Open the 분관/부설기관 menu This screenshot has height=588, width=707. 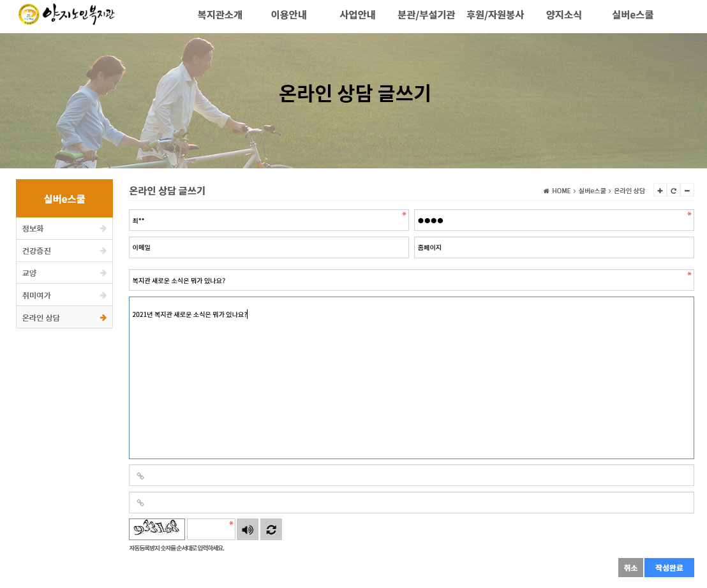click(426, 15)
